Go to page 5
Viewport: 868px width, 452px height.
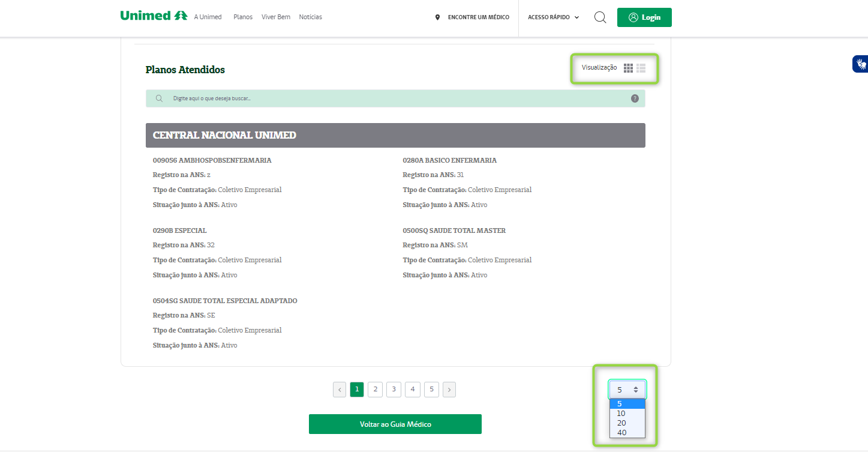coord(431,390)
